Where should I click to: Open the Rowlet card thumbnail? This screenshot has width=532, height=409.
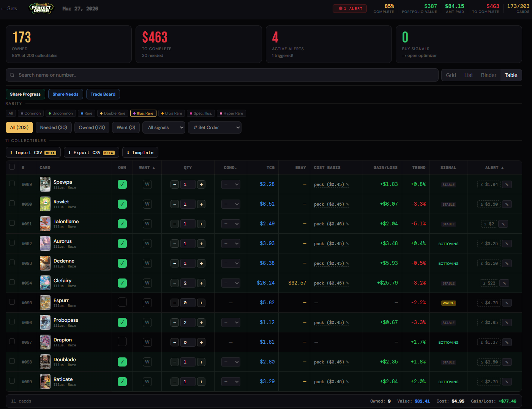click(x=45, y=204)
